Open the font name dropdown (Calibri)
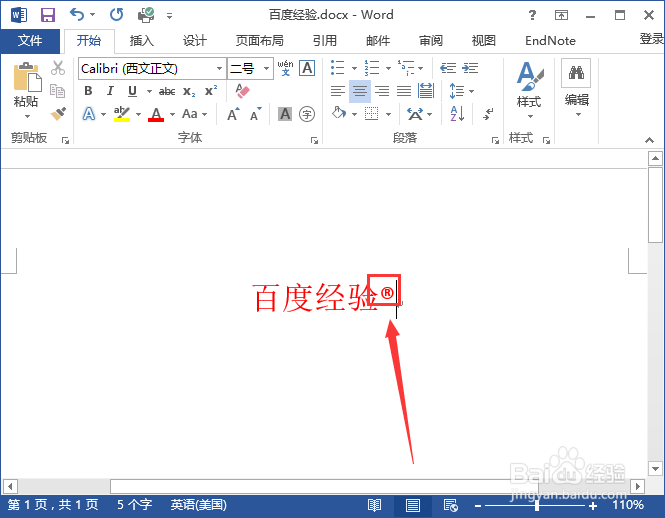Screen dimensions: 665x518 [x=219, y=68]
